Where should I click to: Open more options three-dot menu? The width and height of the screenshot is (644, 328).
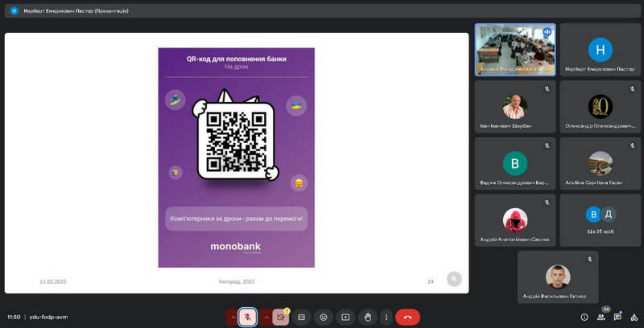(386, 317)
